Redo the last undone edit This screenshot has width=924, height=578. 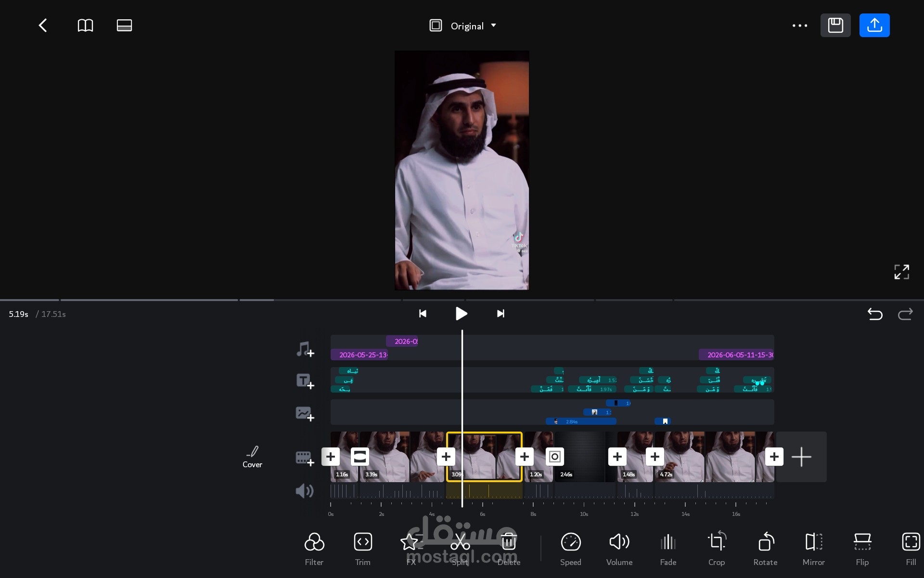click(905, 314)
